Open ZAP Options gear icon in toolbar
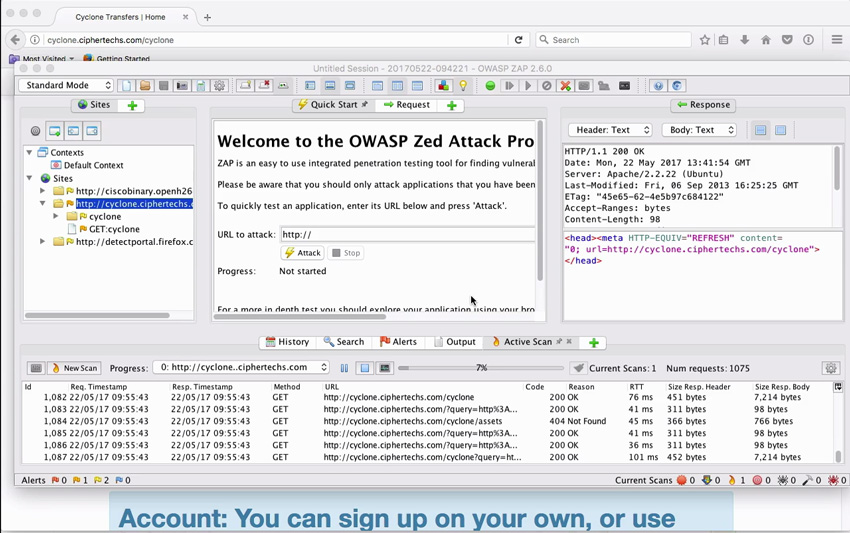The width and height of the screenshot is (850, 533). (x=219, y=86)
